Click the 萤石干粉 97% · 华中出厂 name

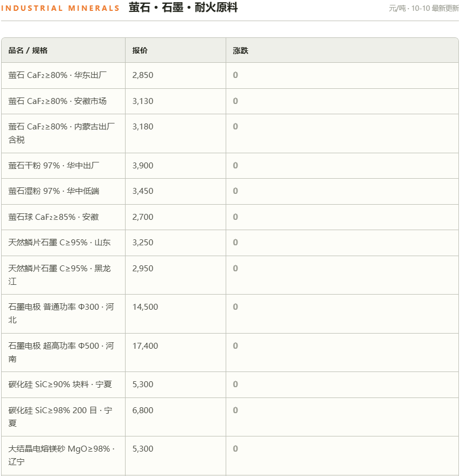point(54,166)
